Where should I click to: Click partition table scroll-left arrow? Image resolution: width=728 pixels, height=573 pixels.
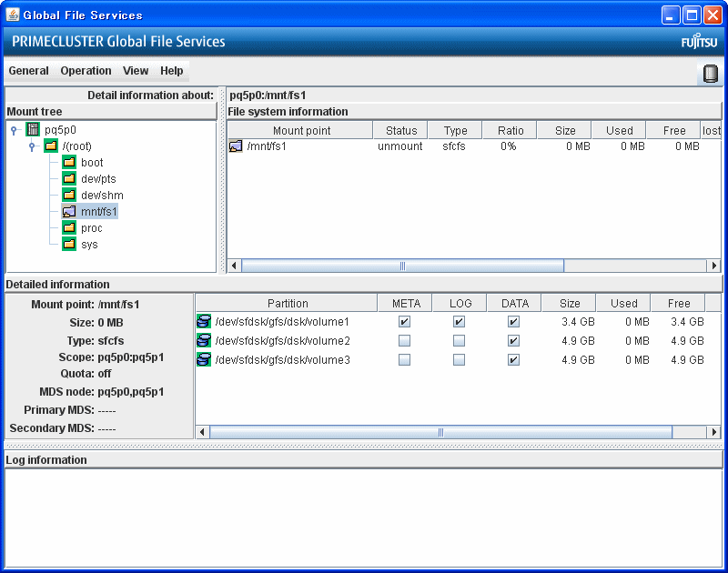click(202, 432)
